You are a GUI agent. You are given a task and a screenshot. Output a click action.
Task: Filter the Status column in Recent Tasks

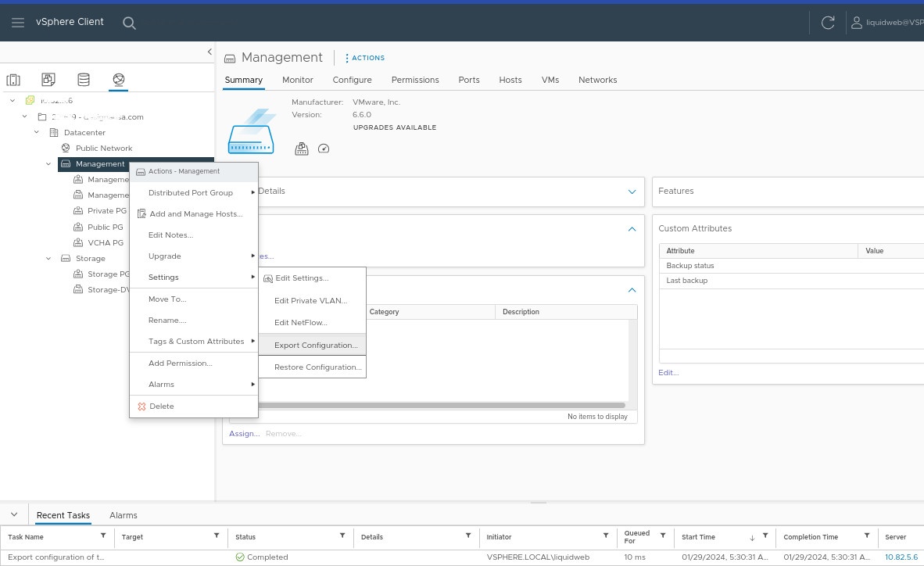point(342,536)
